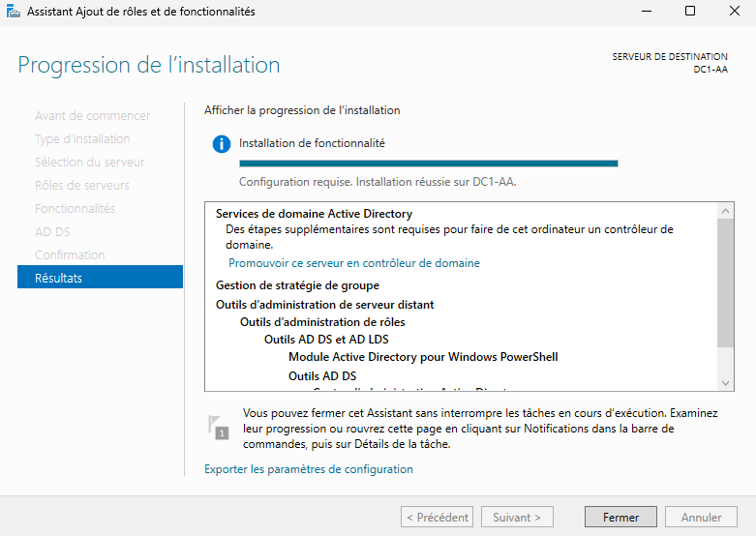The width and height of the screenshot is (756, 536).
Task: Click Services de domaine Active Directory heading
Action: [315, 214]
